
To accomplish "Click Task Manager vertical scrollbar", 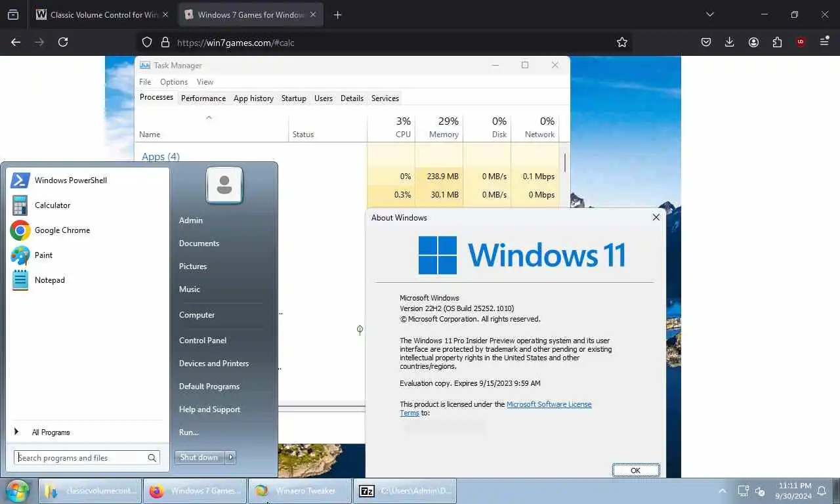I will point(564,163).
